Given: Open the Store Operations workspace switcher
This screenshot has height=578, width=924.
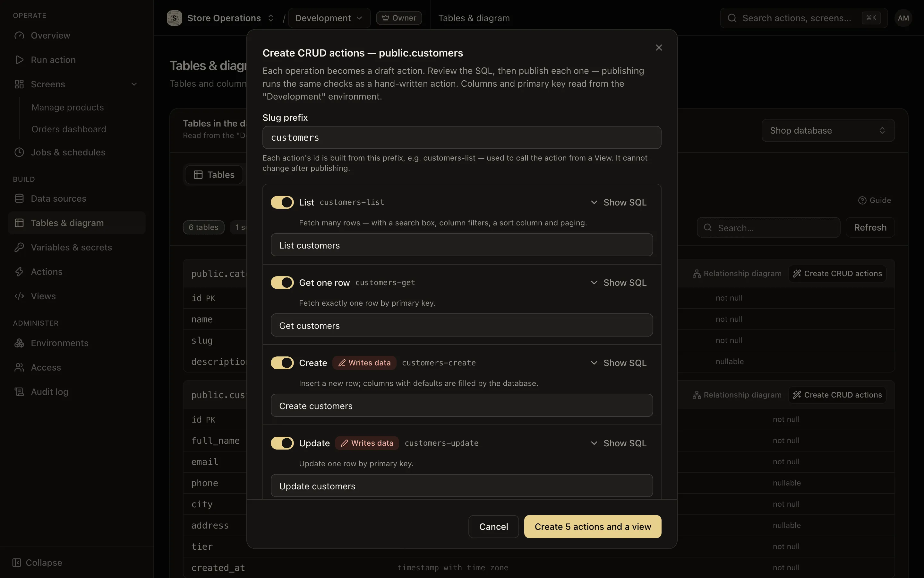Looking at the screenshot, I should (x=221, y=18).
